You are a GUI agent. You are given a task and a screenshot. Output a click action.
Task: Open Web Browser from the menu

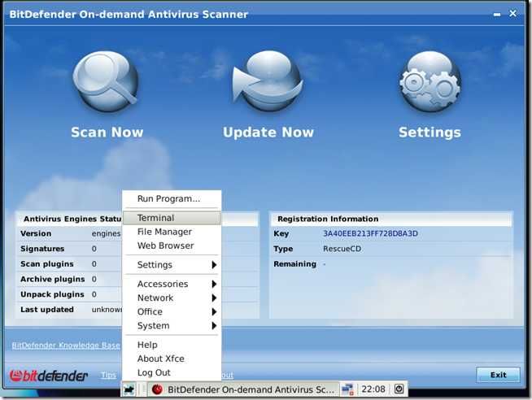(172, 246)
